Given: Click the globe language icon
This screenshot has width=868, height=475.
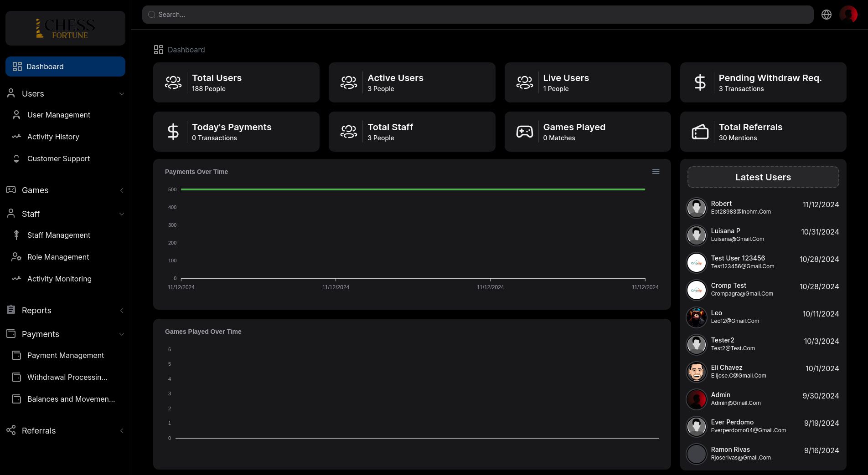Looking at the screenshot, I should click(x=827, y=15).
